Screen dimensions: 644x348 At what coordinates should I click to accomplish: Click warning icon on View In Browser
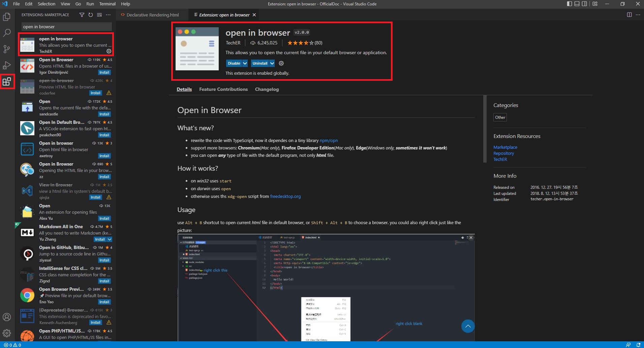click(109, 197)
